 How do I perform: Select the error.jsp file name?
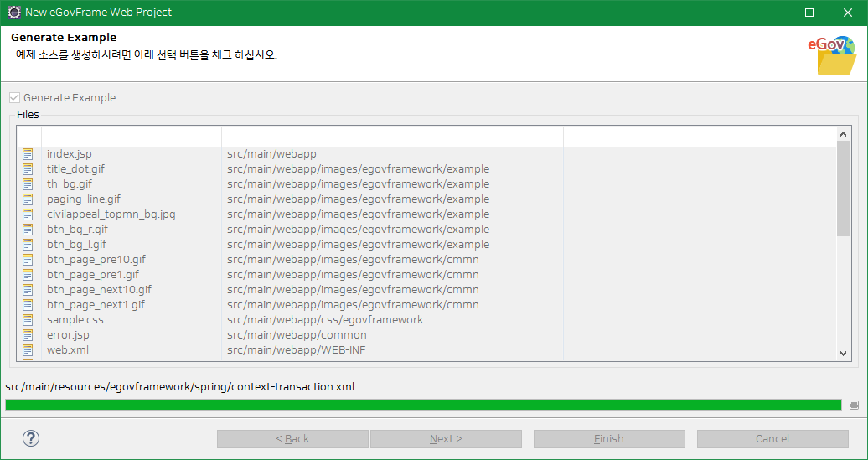[x=68, y=335]
